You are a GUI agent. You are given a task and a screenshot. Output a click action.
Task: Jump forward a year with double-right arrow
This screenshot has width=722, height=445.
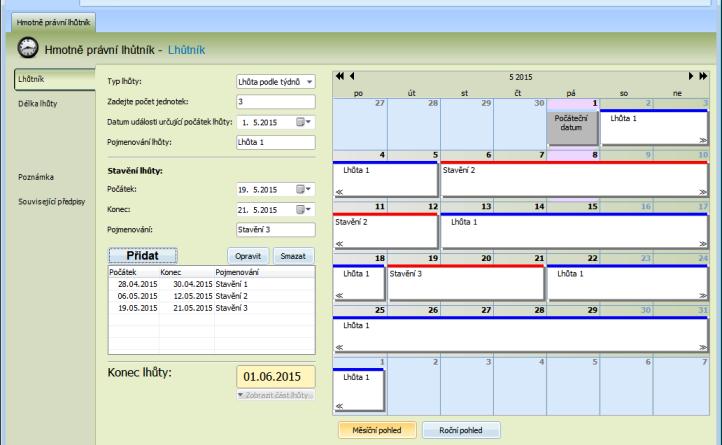tap(703, 76)
